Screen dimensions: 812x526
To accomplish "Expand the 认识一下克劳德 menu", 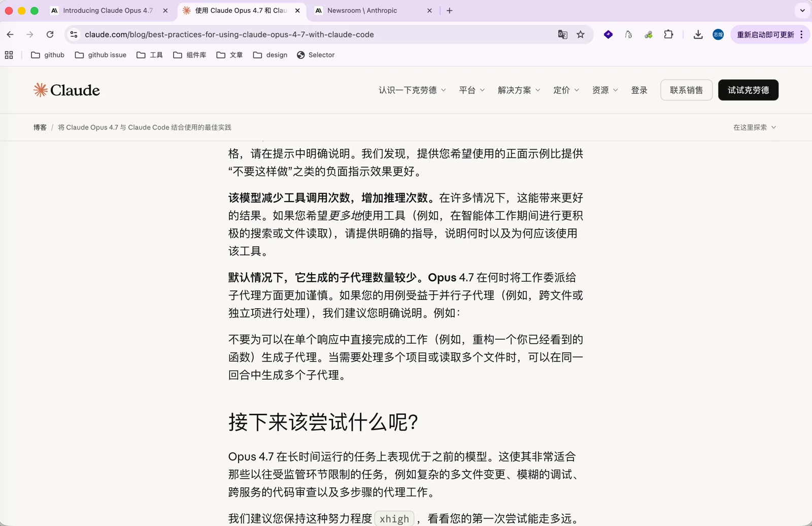I will tap(412, 90).
